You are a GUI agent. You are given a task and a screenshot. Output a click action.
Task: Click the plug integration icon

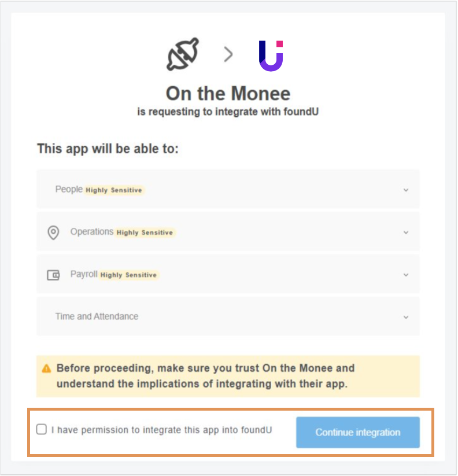click(183, 55)
